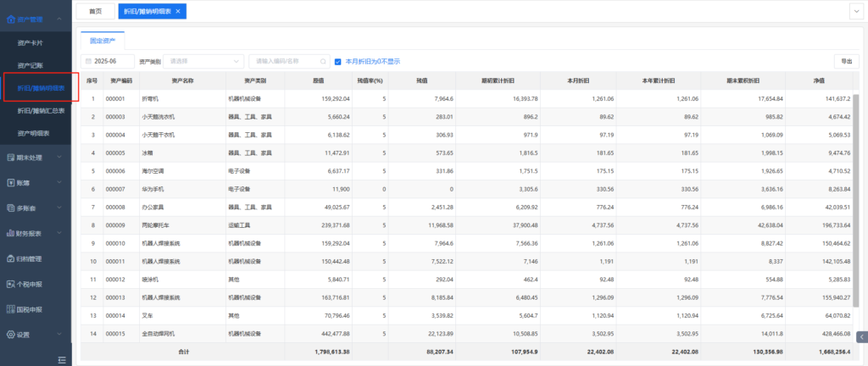The height and width of the screenshot is (366, 868).
Task: Click the 请输入编码/名称 search box
Action: 290,61
